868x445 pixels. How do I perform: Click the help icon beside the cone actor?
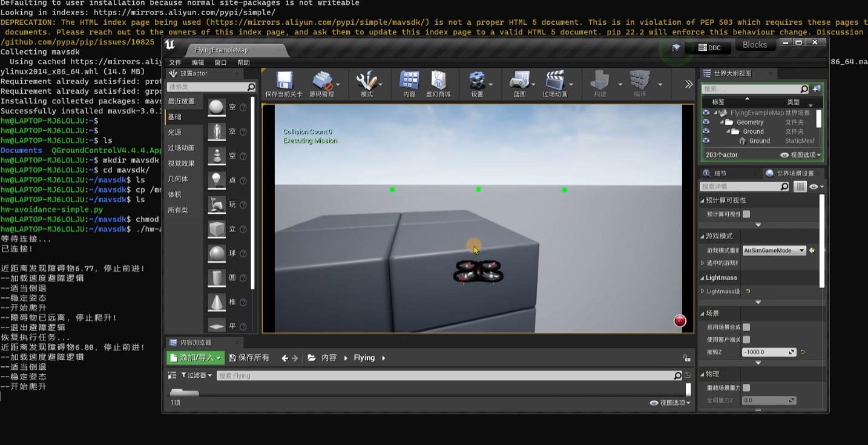tap(243, 302)
